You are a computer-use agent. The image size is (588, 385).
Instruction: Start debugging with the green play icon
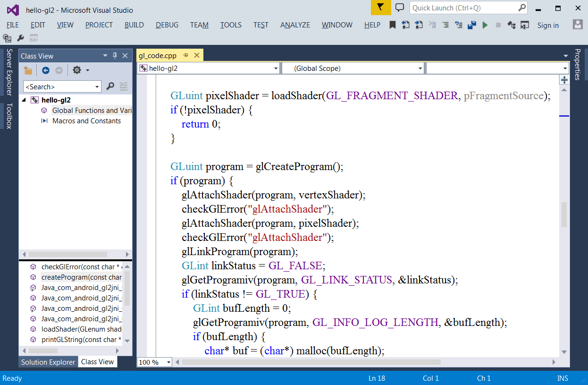click(485, 25)
